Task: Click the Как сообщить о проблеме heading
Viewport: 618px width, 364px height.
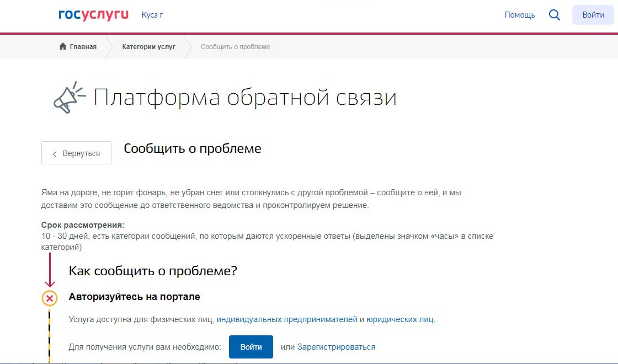Action: (153, 271)
